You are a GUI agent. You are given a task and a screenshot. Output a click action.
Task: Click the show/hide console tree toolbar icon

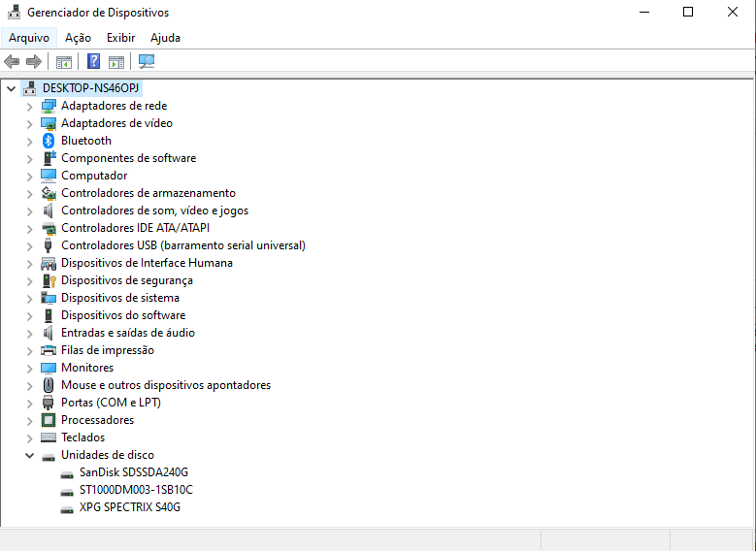(64, 62)
